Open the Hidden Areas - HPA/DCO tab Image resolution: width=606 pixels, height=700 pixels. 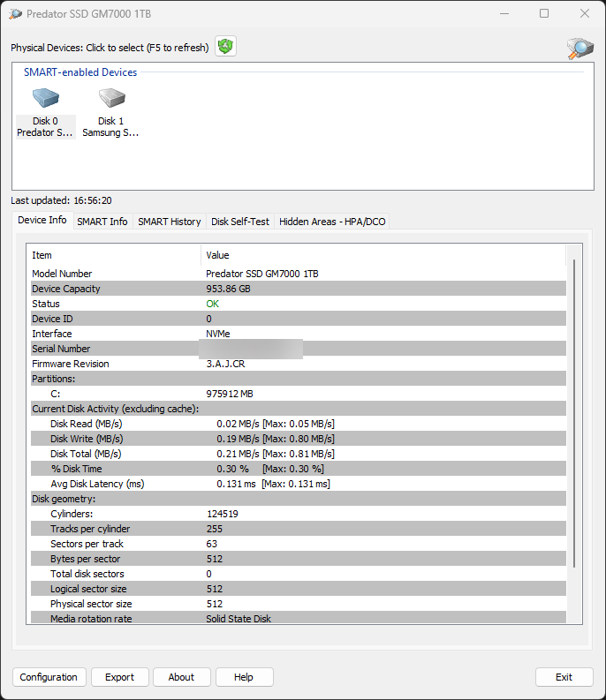coord(332,222)
